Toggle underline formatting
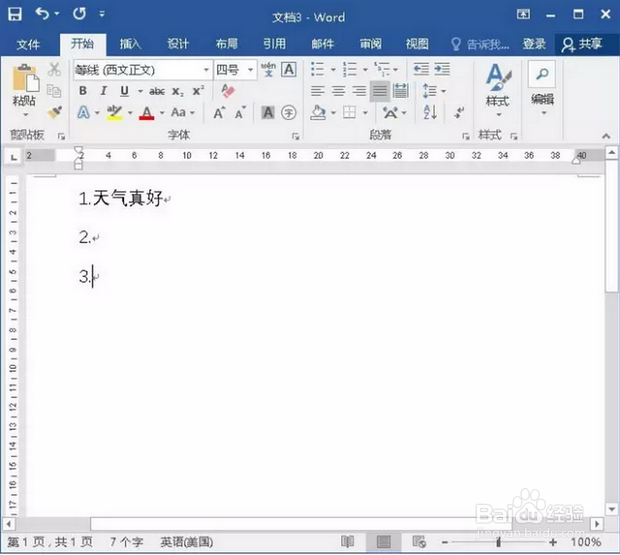Viewport: 620px width, 555px height. [x=125, y=91]
